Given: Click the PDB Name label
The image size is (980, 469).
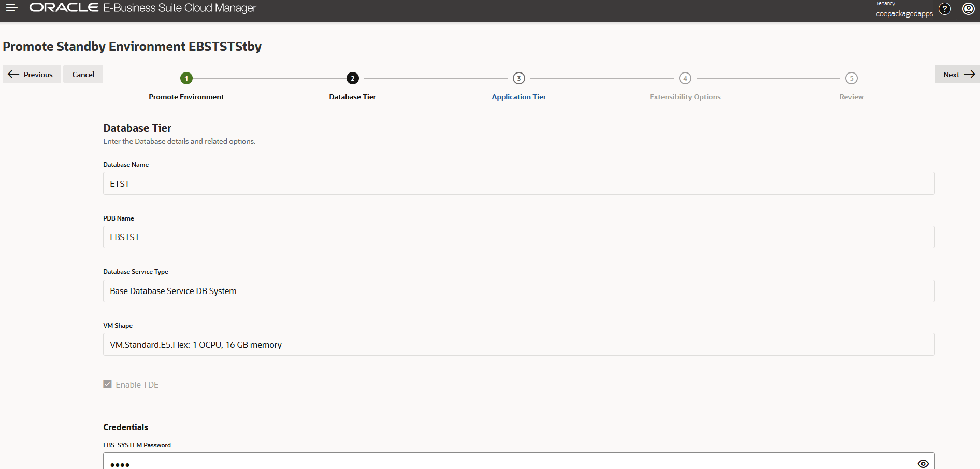Looking at the screenshot, I should coord(119,218).
